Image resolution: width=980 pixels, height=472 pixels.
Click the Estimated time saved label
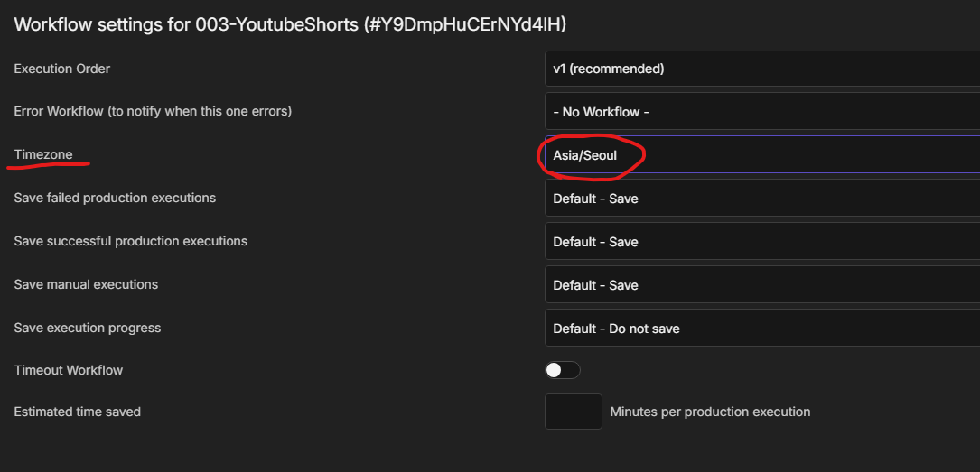click(78, 412)
